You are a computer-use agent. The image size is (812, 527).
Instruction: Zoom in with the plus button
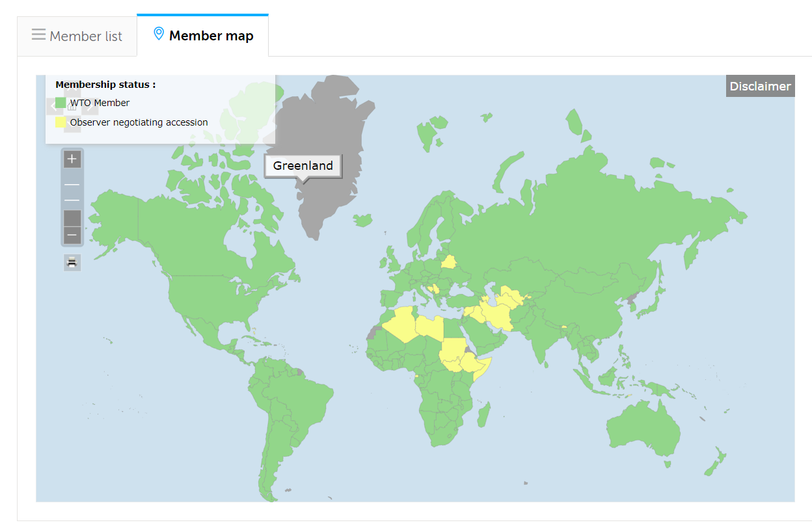point(72,159)
